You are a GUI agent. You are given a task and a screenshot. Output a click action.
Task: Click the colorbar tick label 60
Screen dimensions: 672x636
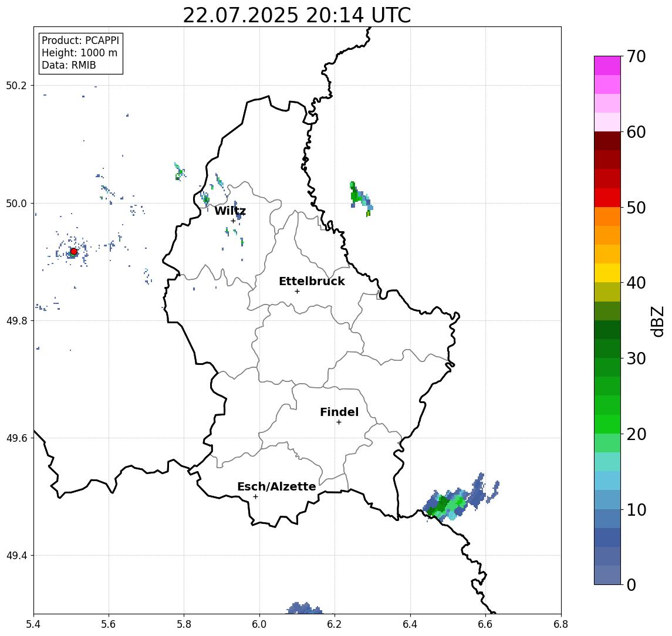(x=636, y=132)
